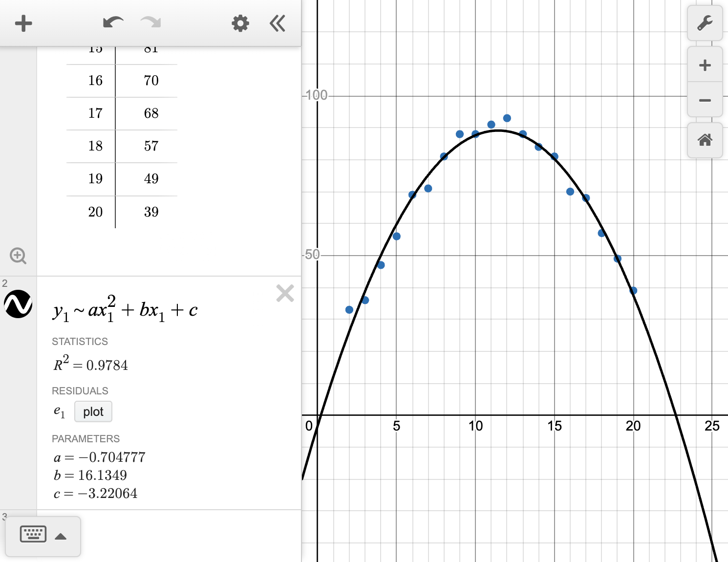The image size is (728, 562).
Task: Add a new expression with the plus icon
Action: coord(23,23)
